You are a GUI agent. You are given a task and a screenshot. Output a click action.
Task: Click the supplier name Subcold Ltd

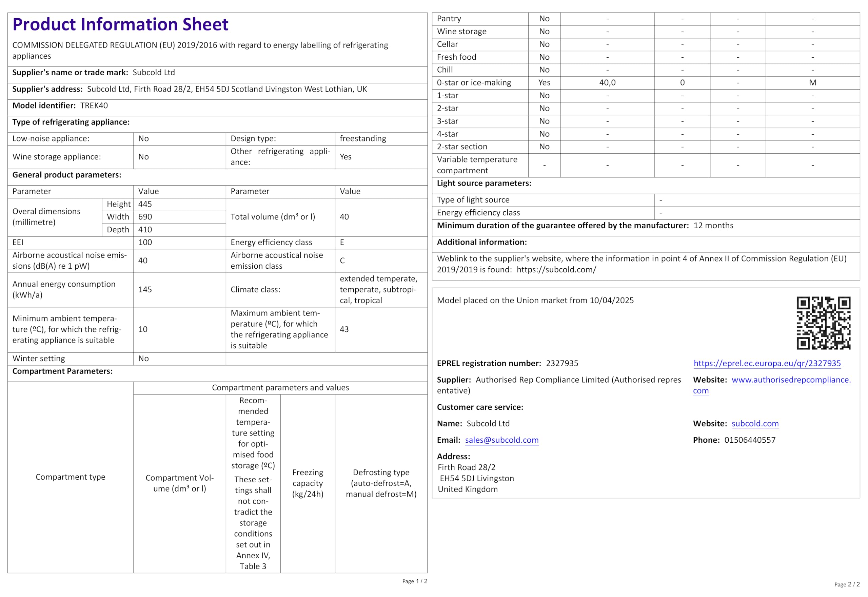point(154,73)
